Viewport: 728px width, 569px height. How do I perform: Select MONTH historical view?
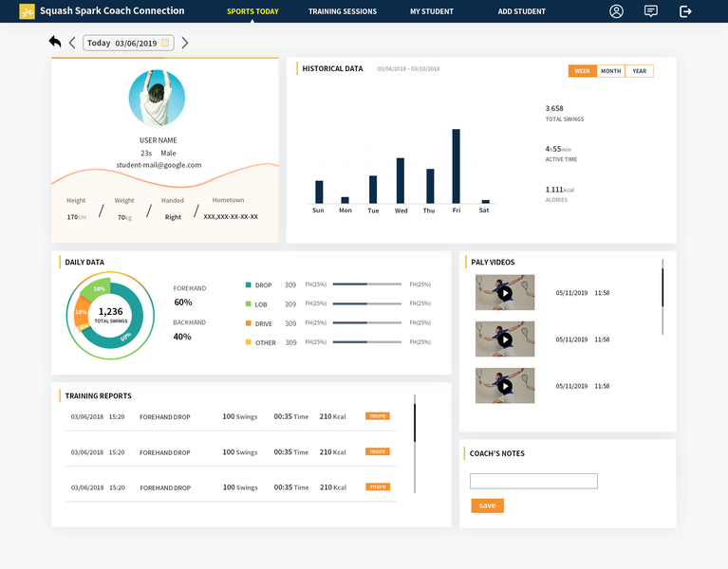(610, 71)
